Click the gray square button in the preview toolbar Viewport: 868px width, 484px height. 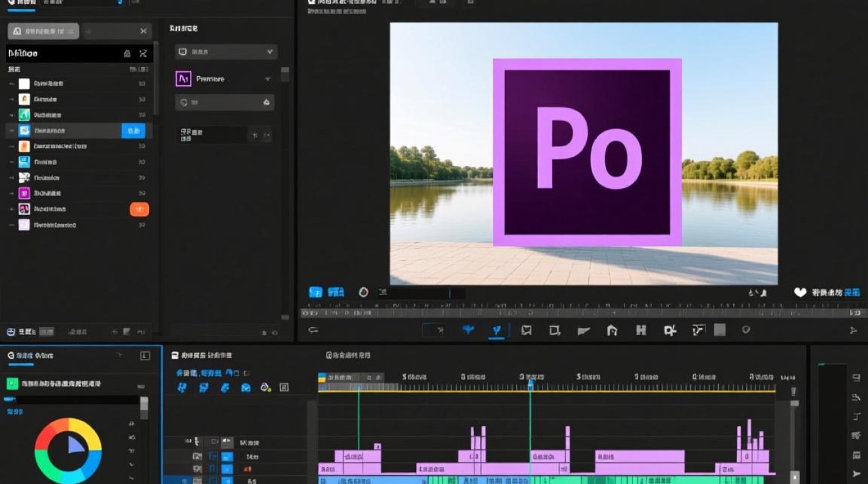[x=719, y=330]
